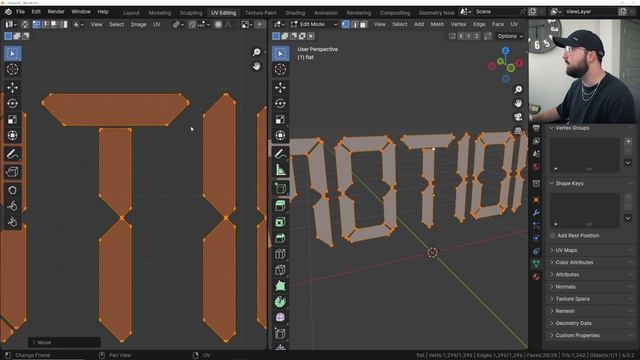Select the Add Cube tool in 3D viewport
This screenshot has width=640, height=360.
tap(280, 188)
